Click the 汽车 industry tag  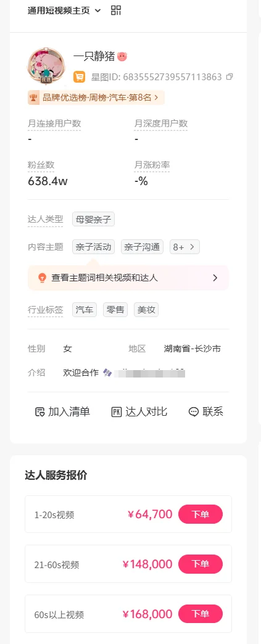pos(85,310)
